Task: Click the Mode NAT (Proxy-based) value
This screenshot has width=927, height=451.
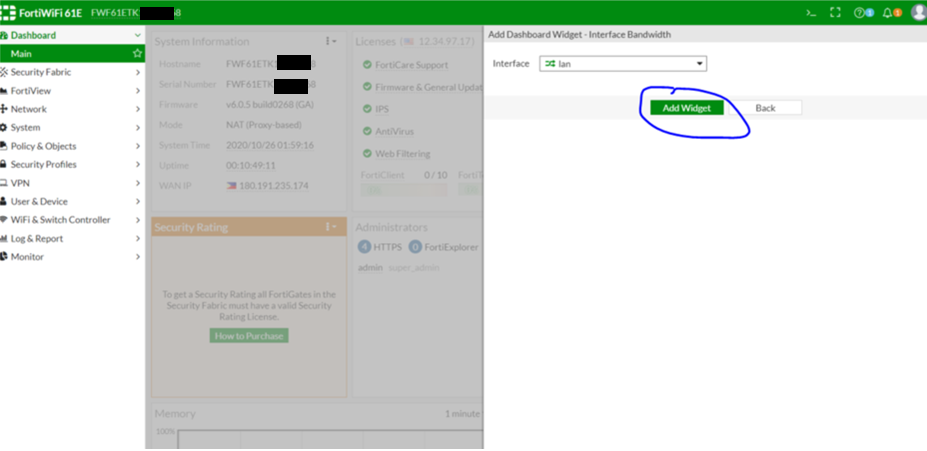Action: pyautogui.click(x=264, y=125)
